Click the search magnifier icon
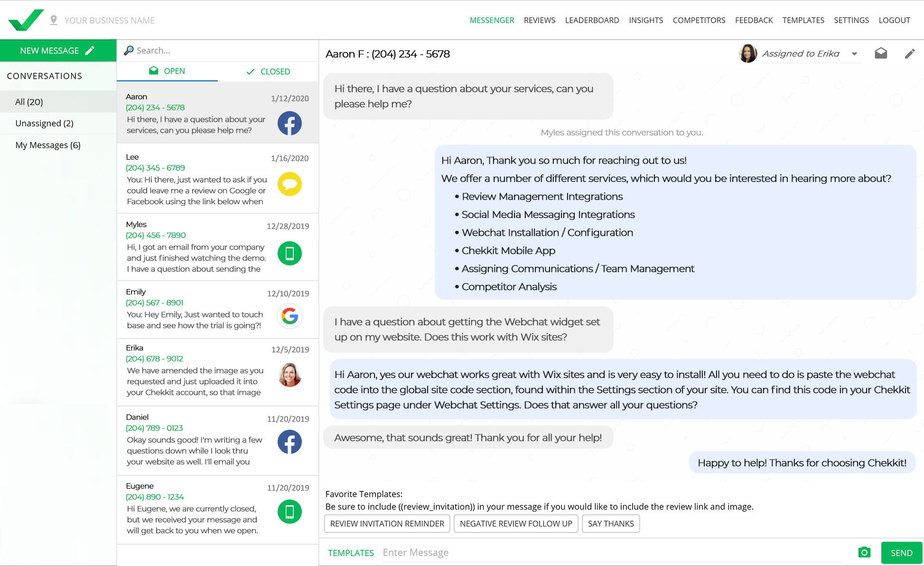 (129, 50)
